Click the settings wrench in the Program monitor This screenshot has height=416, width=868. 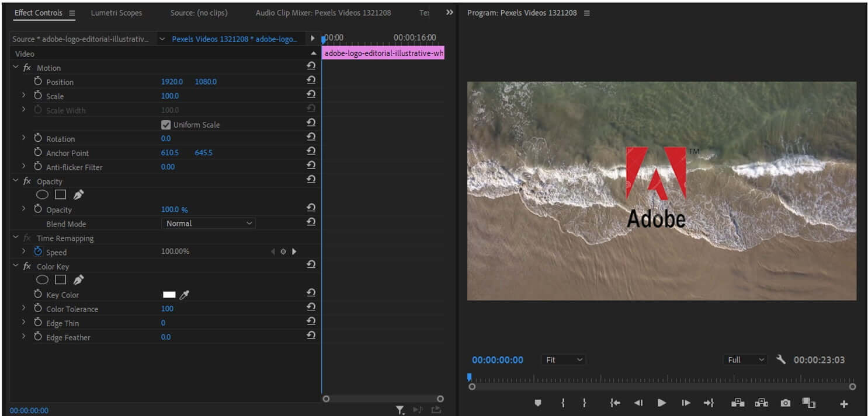pos(781,360)
